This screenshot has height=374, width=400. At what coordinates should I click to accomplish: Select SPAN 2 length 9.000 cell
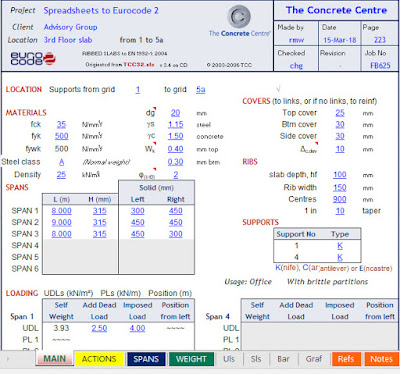coord(61,222)
